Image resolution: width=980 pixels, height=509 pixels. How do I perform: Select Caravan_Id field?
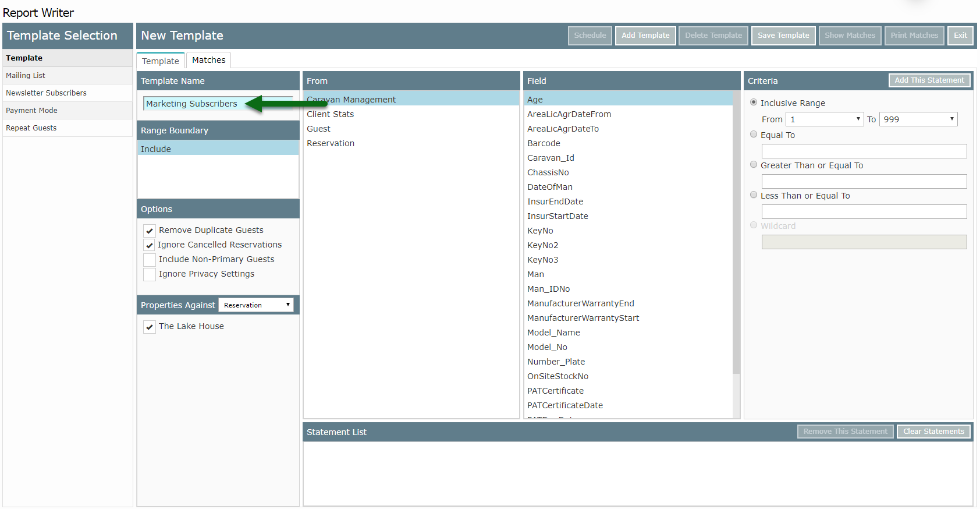[628, 158]
